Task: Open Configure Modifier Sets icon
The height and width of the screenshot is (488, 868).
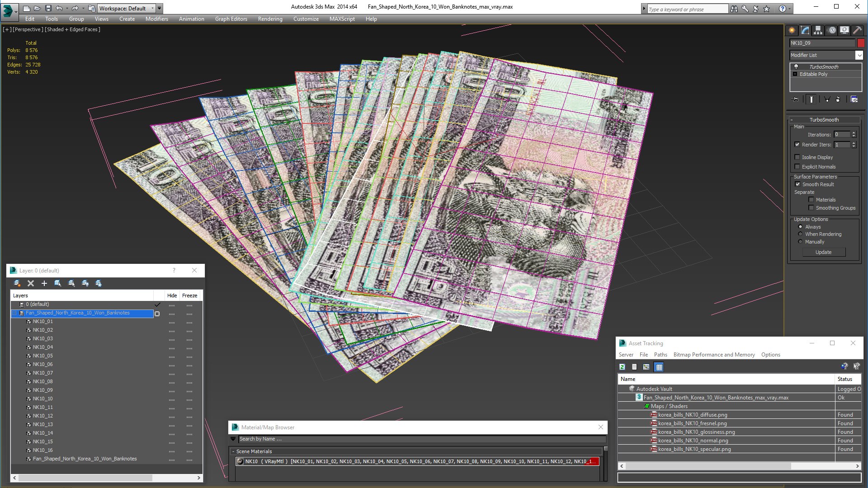Action: [854, 99]
